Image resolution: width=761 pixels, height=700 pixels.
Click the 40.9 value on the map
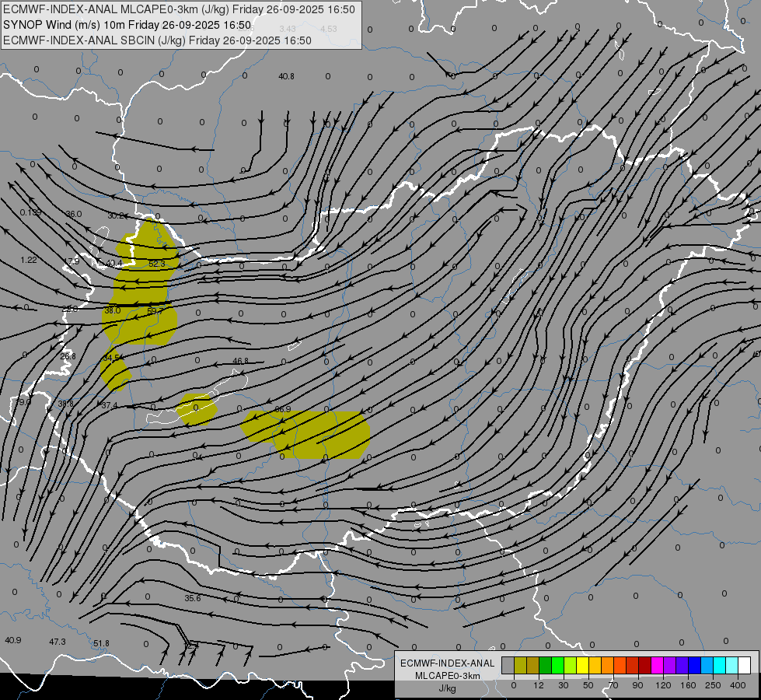point(13,640)
